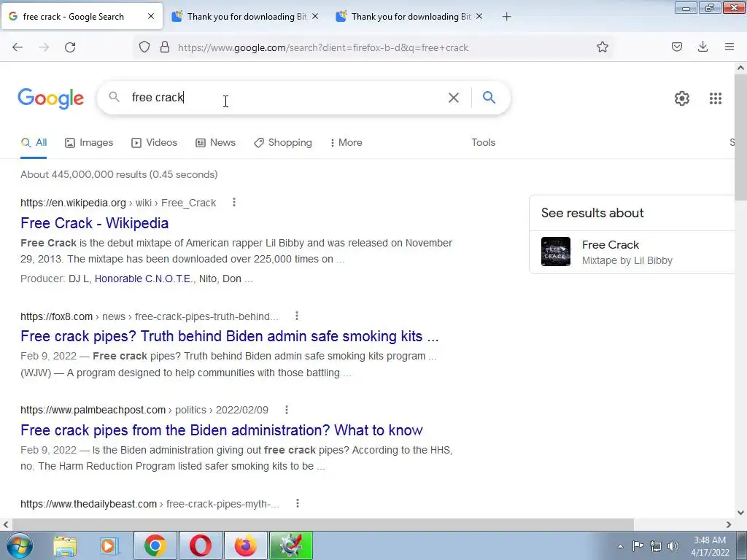Open the Action Center flag icon
Screen dimensions: 747x560
pos(638,545)
